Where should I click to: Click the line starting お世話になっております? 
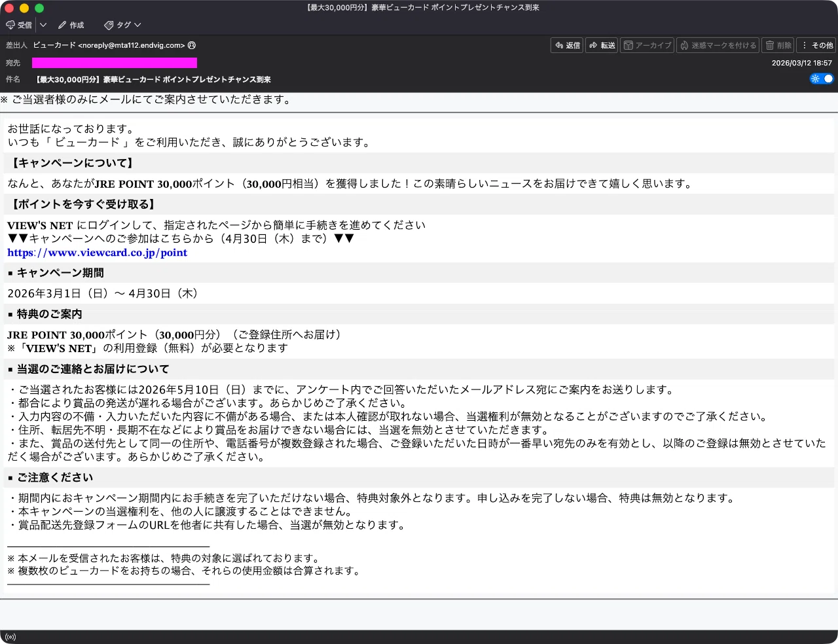click(72, 129)
